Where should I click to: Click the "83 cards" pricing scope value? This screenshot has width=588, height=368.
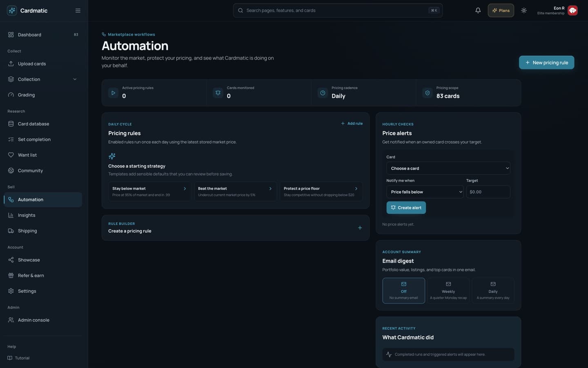point(448,96)
